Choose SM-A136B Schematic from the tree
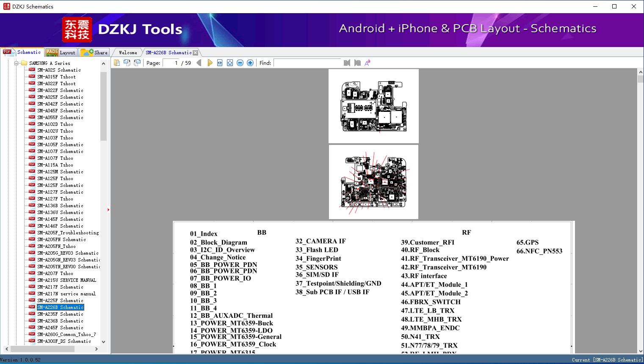644x364 pixels. pyautogui.click(x=60, y=206)
